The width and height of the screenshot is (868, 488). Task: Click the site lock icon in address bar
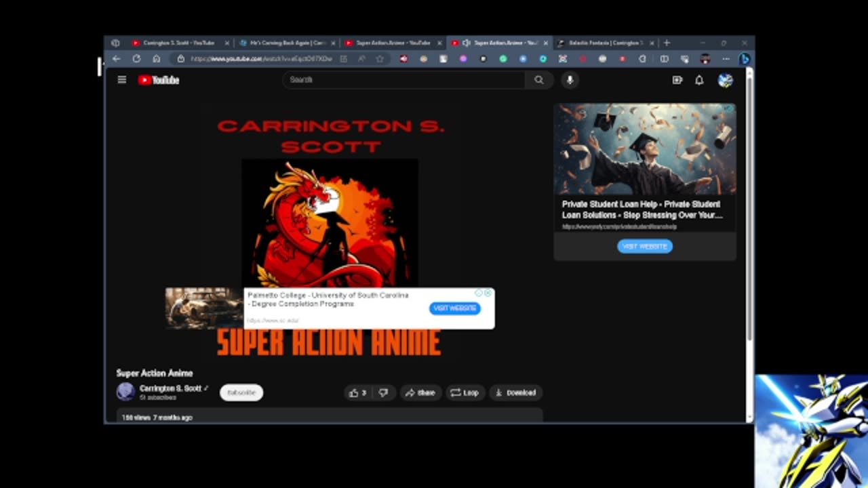tap(180, 59)
